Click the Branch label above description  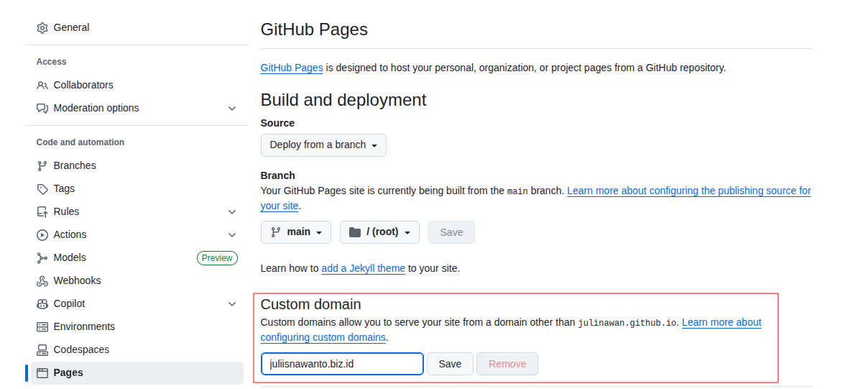click(278, 175)
